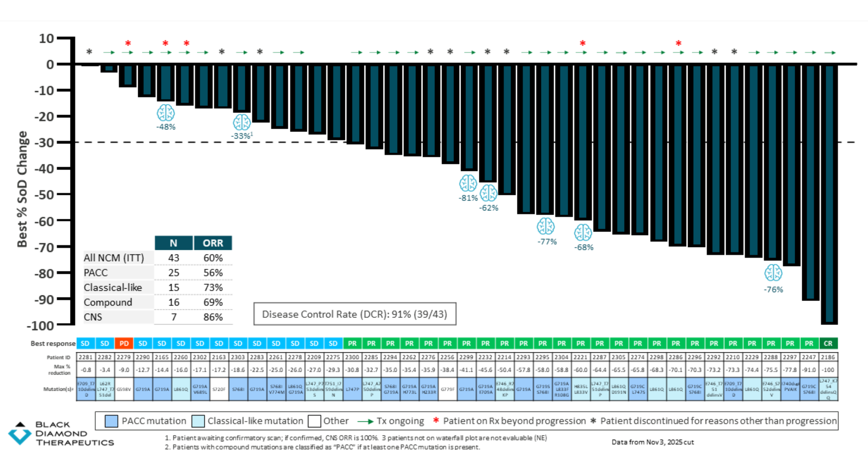Viewport: 868px width, 471px height.
Task: Click the red asterisk in the legend
Action: (x=436, y=421)
